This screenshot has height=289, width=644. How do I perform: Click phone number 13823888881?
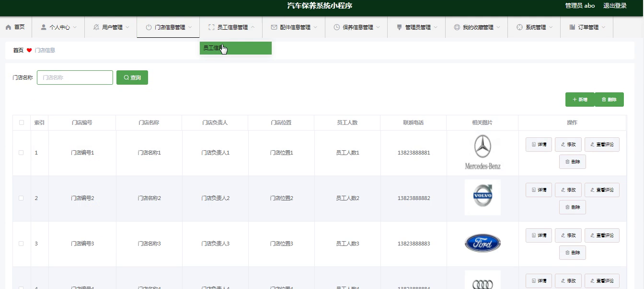click(414, 153)
